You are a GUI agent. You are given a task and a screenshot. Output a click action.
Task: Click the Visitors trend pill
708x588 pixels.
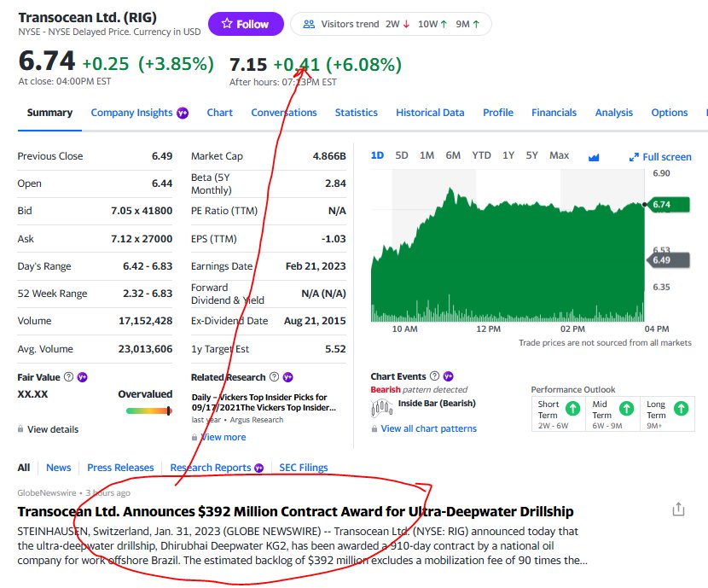[391, 24]
